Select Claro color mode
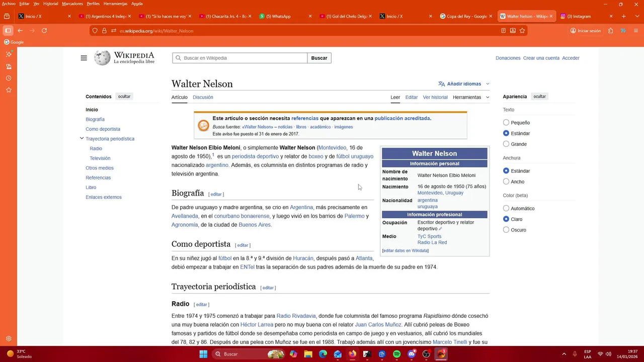644x362 pixels. click(506, 219)
